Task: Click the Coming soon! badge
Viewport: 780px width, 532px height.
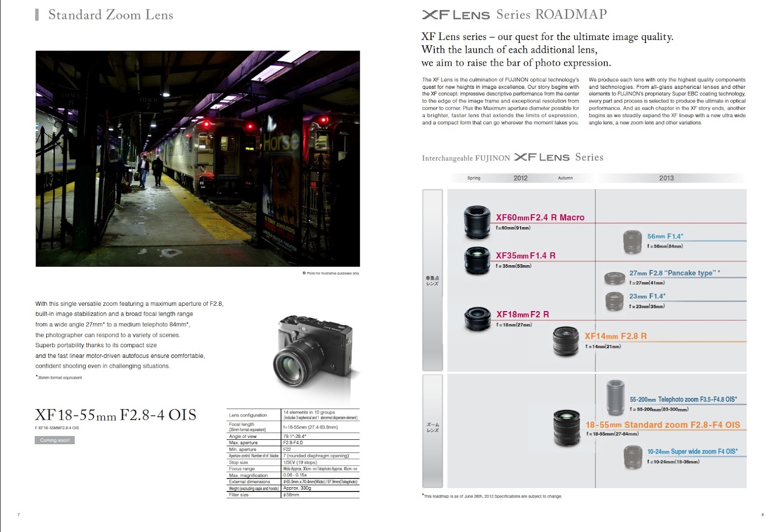Action: tap(55, 440)
